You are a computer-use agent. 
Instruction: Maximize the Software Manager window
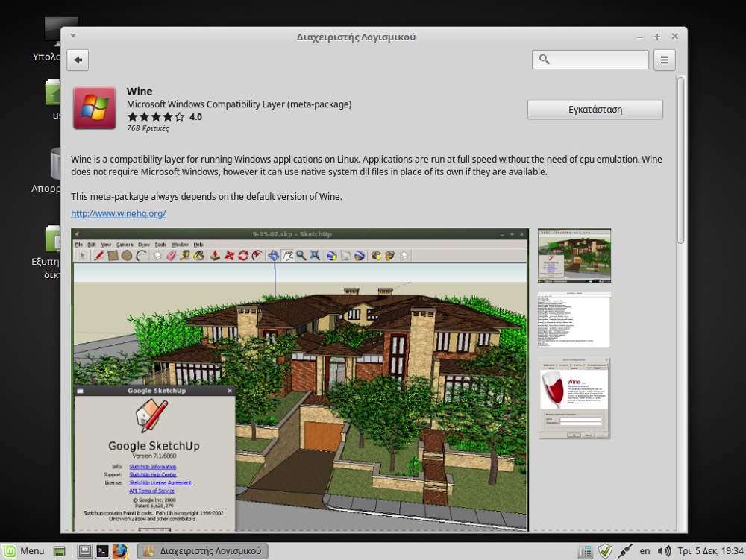[657, 37]
